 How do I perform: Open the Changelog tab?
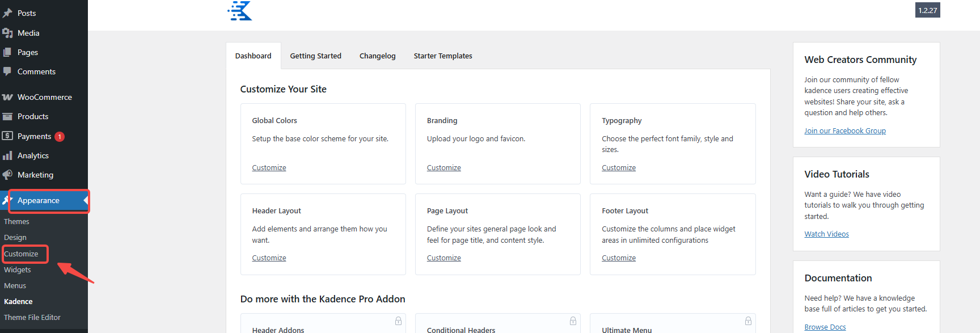coord(377,56)
